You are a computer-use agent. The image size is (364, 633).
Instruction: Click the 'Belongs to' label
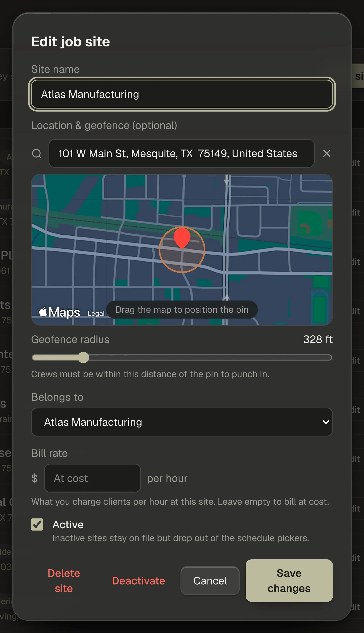[57, 397]
